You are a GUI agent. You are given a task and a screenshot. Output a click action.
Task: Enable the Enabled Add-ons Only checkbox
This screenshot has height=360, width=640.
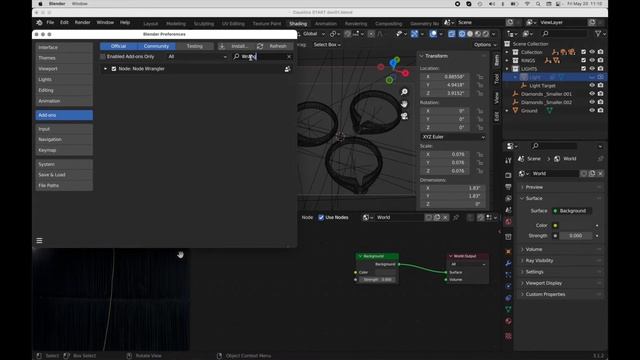click(103, 57)
